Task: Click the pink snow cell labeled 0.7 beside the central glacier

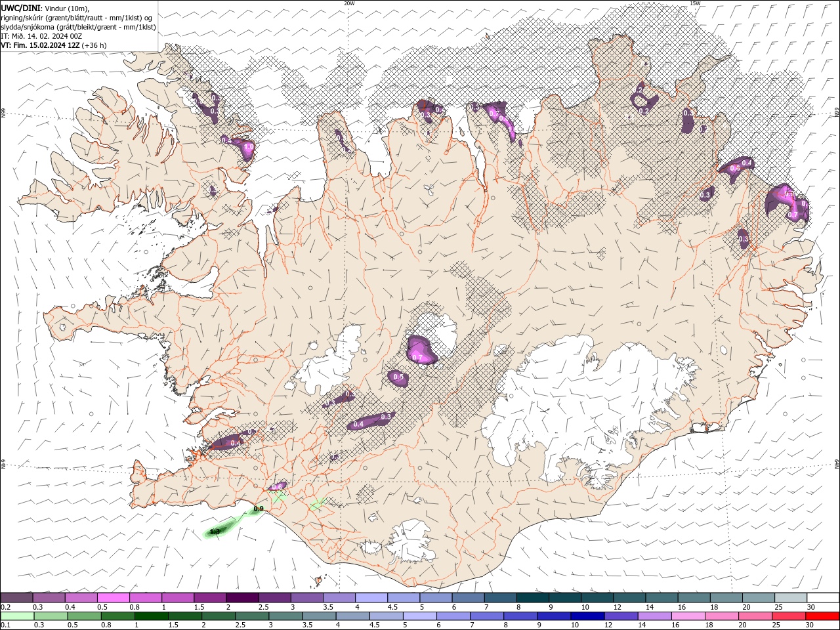Action: (x=421, y=350)
